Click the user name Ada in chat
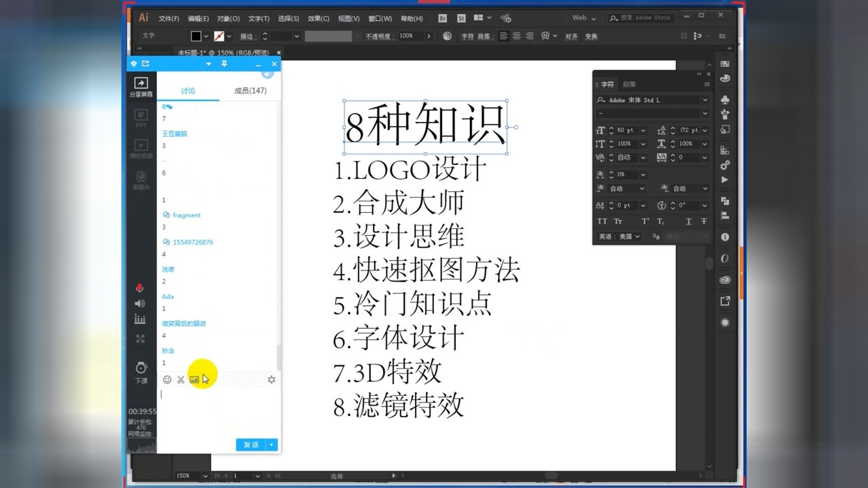This screenshot has height=488, width=868. pos(167,296)
